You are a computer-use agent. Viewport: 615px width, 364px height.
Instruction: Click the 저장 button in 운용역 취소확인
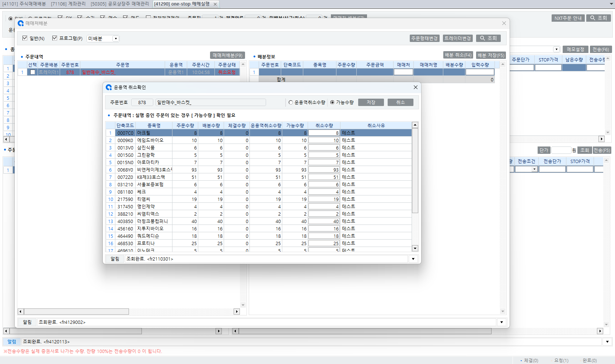371,102
